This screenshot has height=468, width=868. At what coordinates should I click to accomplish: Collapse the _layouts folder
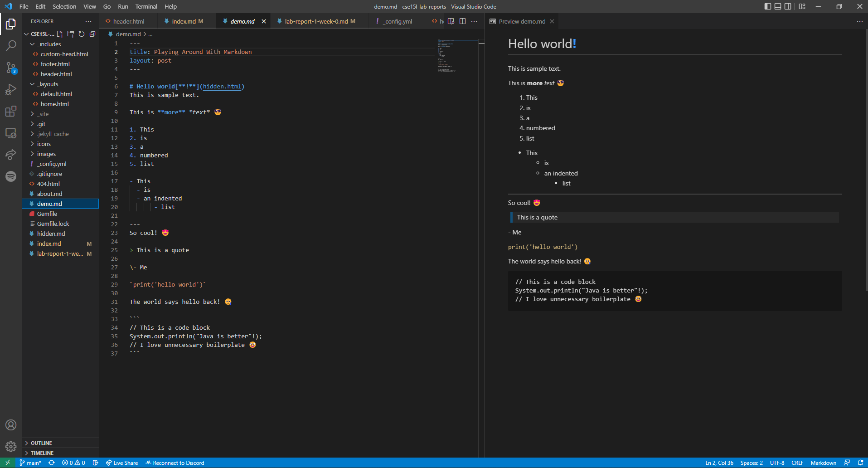point(48,84)
